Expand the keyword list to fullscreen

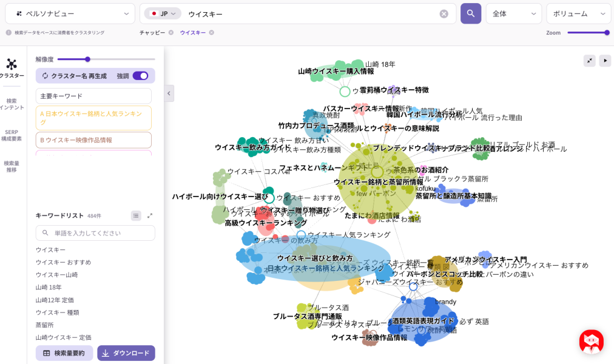tap(150, 215)
